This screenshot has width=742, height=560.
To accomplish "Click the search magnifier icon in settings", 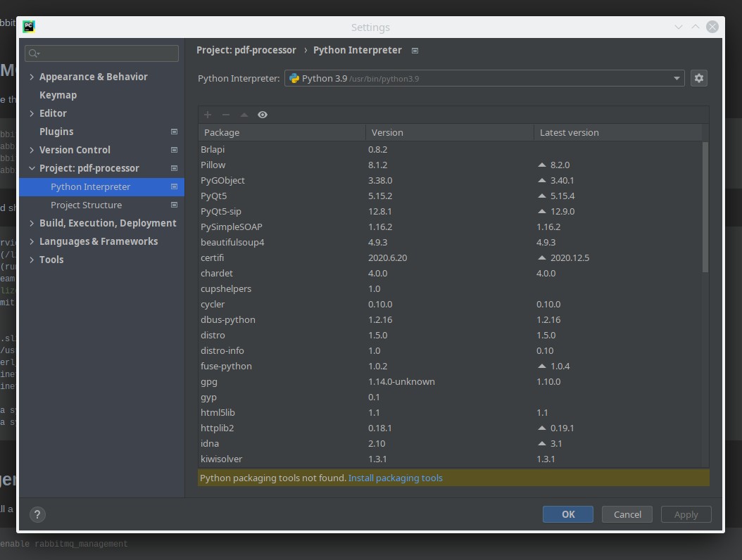I will (x=34, y=53).
